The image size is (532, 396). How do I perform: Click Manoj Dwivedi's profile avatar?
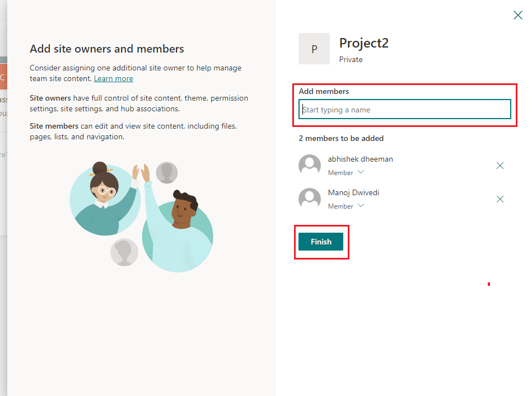(310, 199)
